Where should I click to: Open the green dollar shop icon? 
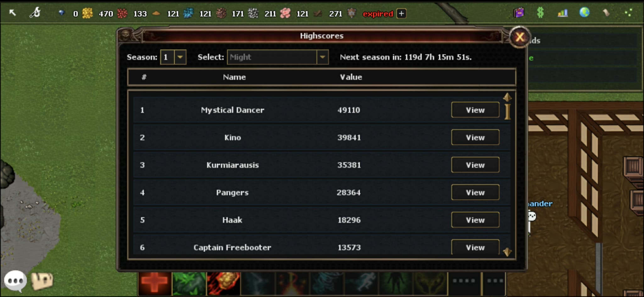pos(541,13)
